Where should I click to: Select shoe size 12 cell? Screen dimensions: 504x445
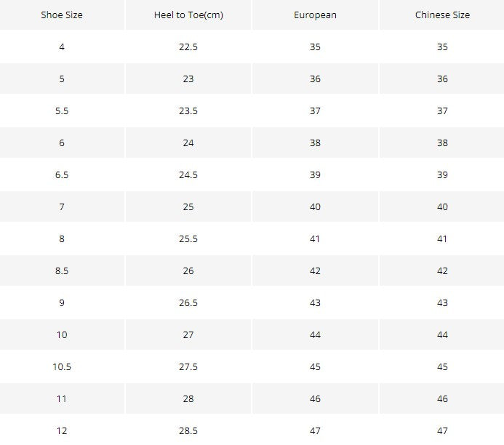62,430
